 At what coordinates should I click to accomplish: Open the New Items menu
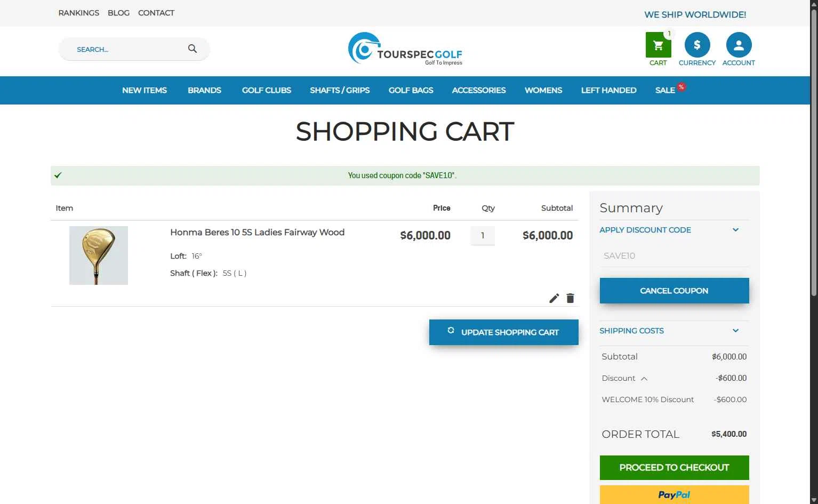pyautogui.click(x=145, y=90)
